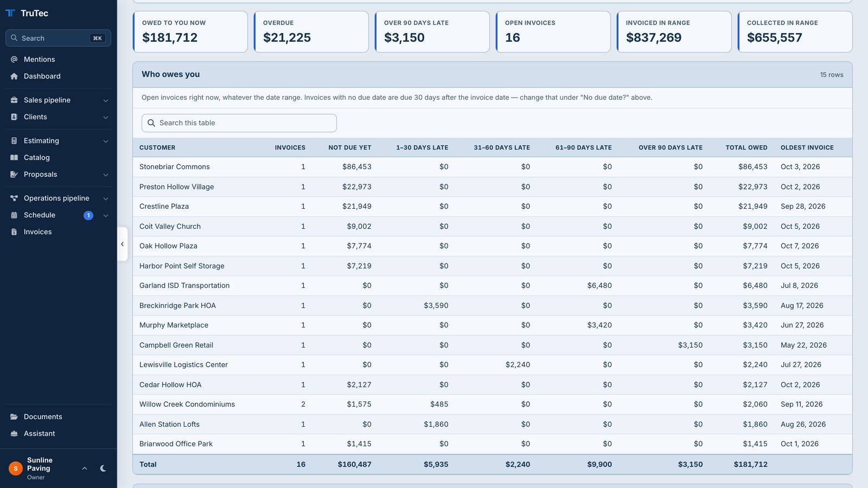Click the TruTec logo icon
The width and height of the screenshot is (868, 488).
[x=10, y=13]
